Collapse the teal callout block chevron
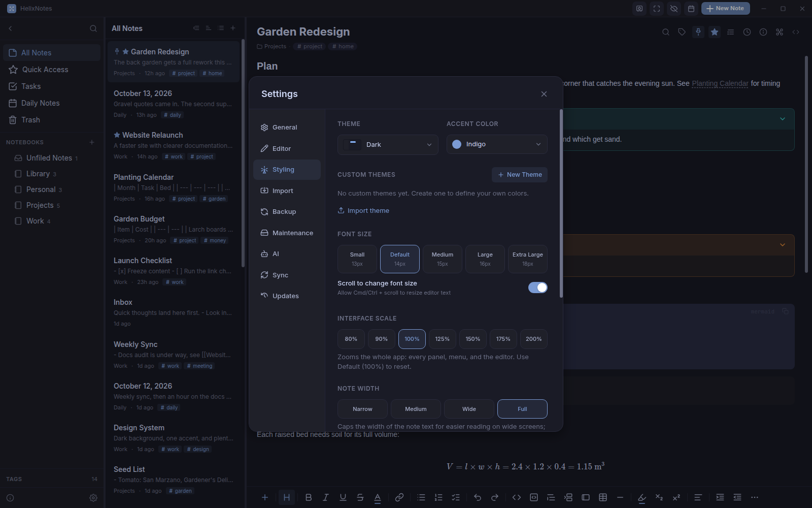The image size is (812, 508). [783, 119]
